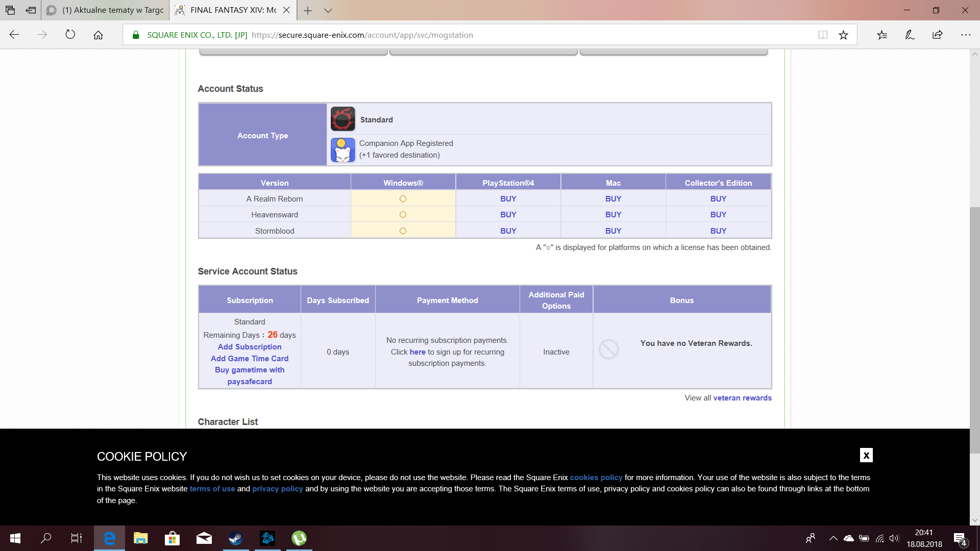980x551 pixels.
Task: Open Edge Settings and more menu
Action: (966, 35)
